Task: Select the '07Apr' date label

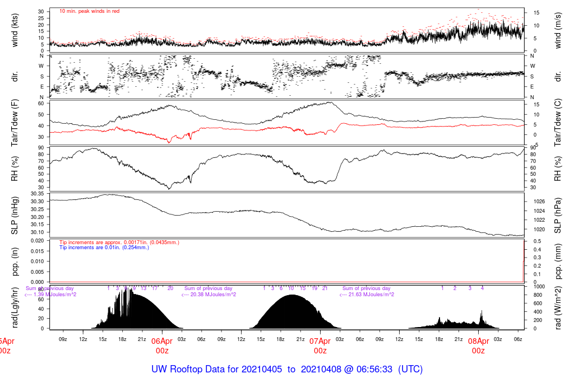Action: (320, 341)
